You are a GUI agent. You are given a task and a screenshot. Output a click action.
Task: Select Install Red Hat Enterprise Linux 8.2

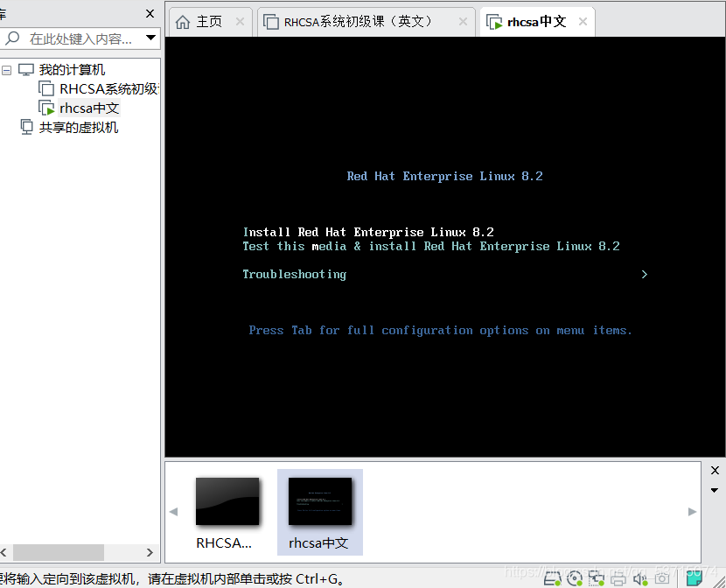point(368,232)
